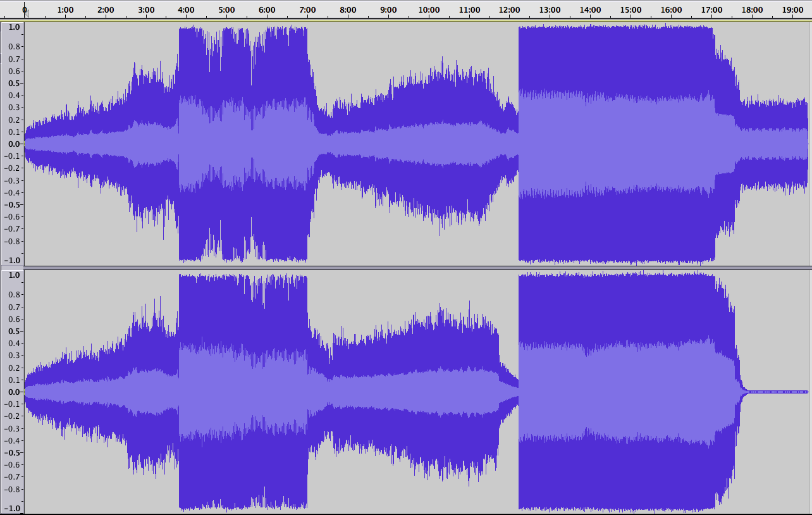
Task: Click the 17:00 mark on the timeline
Action: (x=711, y=10)
